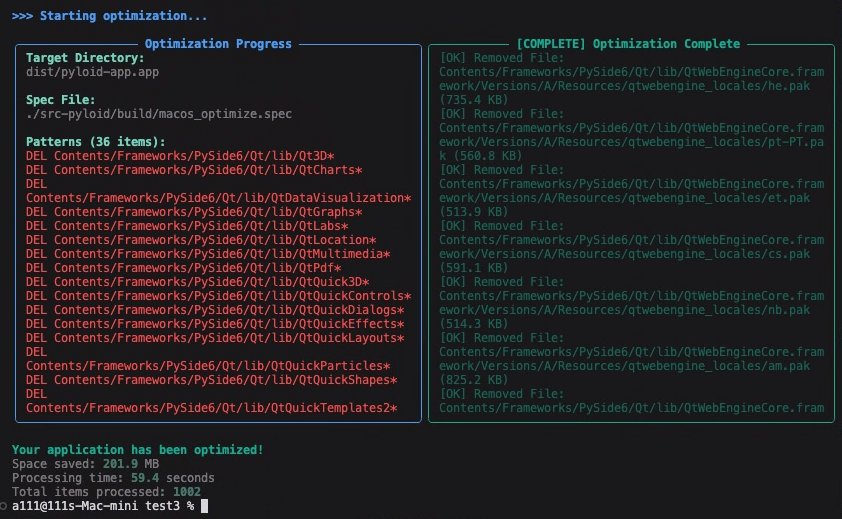This screenshot has height=519, width=842.
Task: Click the Optimization Progress panel title
Action: tap(218, 44)
